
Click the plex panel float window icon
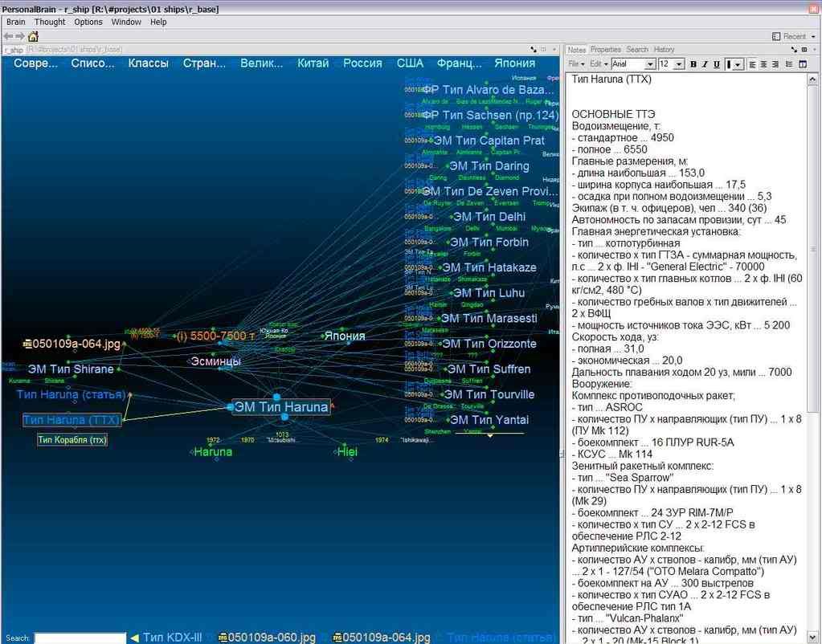[x=544, y=49]
